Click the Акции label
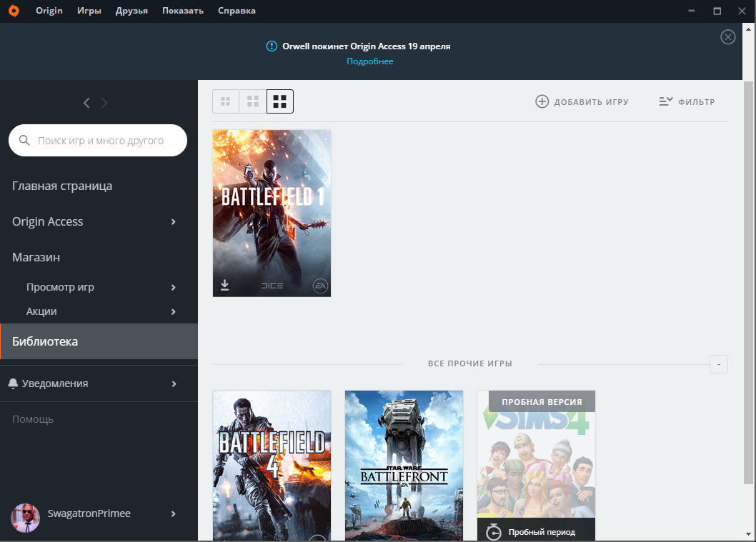The width and height of the screenshot is (756, 542). [41, 312]
